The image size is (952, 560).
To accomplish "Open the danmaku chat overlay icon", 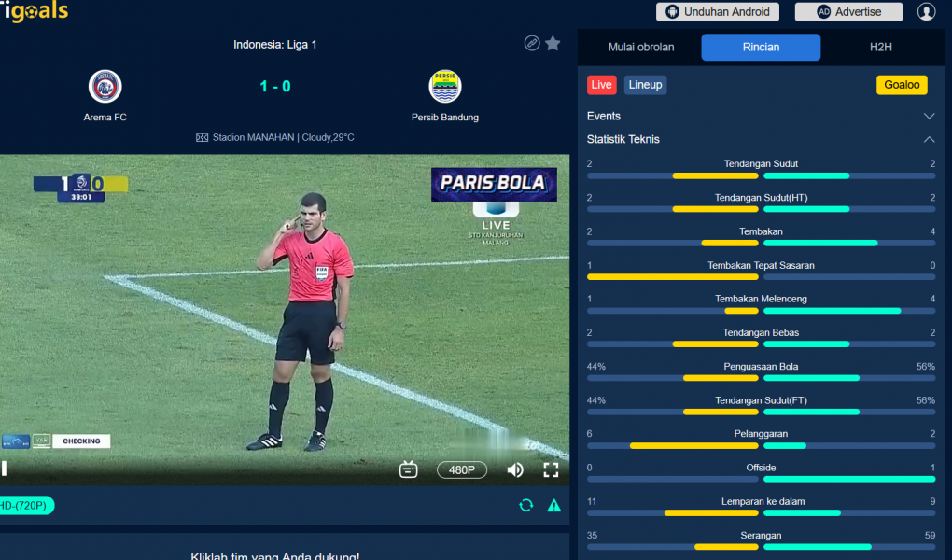I will coord(408,469).
